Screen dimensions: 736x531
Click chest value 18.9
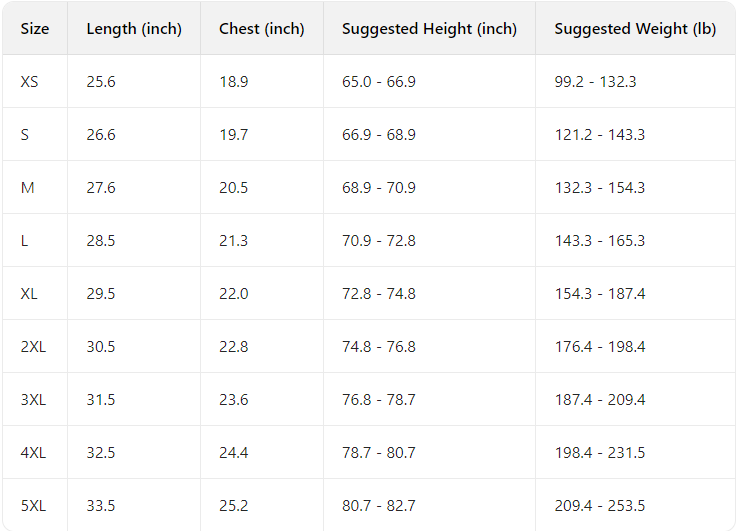pos(234,82)
